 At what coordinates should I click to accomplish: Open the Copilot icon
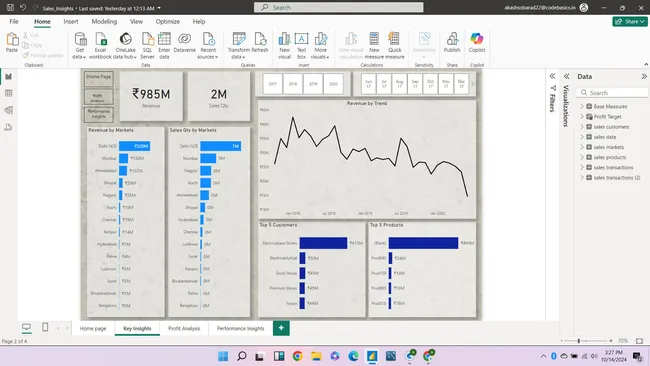[477, 42]
